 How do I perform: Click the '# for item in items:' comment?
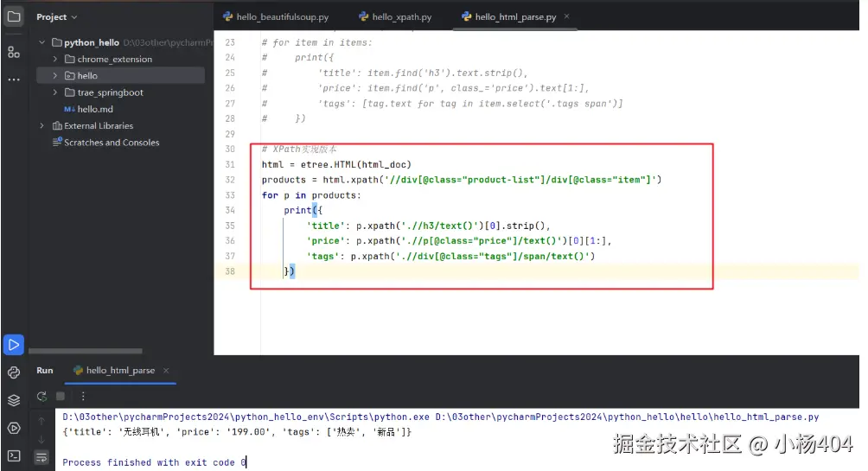click(316, 42)
